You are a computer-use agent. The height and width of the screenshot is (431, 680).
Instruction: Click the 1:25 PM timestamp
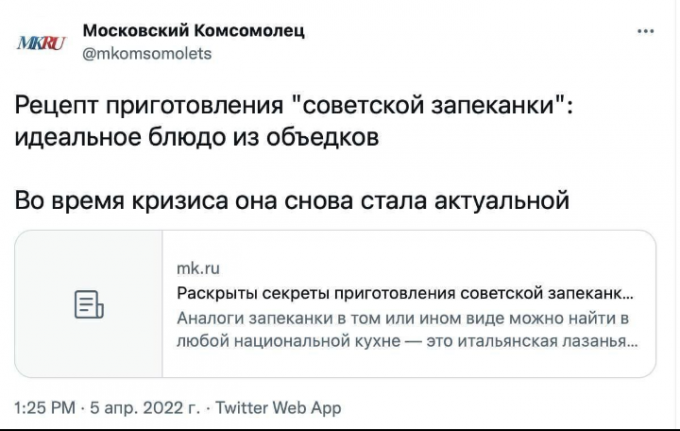pyautogui.click(x=45, y=408)
